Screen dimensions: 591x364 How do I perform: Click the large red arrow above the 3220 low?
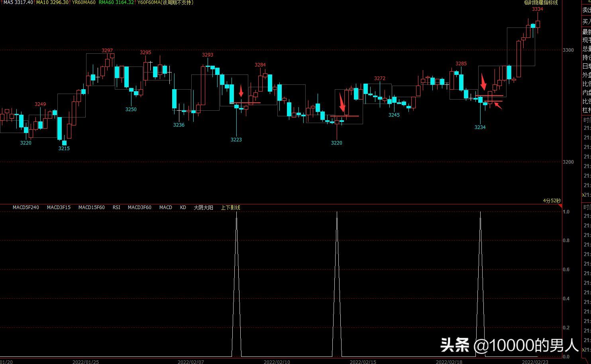(x=342, y=102)
